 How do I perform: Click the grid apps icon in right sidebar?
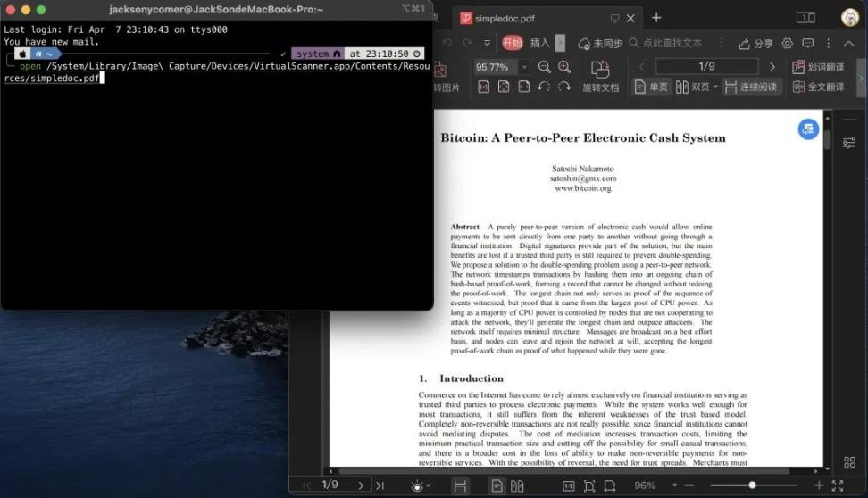click(x=850, y=462)
